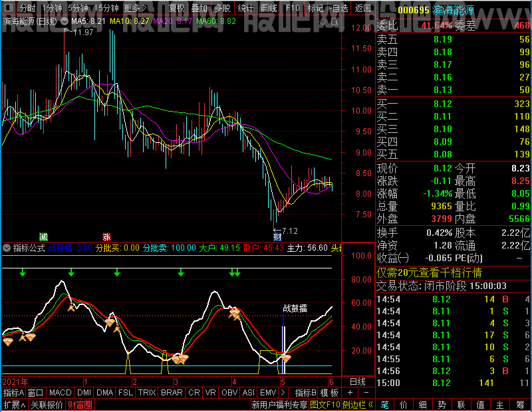Select the ASI indicator
The height and width of the screenshot is (412, 532).
coord(249,393)
